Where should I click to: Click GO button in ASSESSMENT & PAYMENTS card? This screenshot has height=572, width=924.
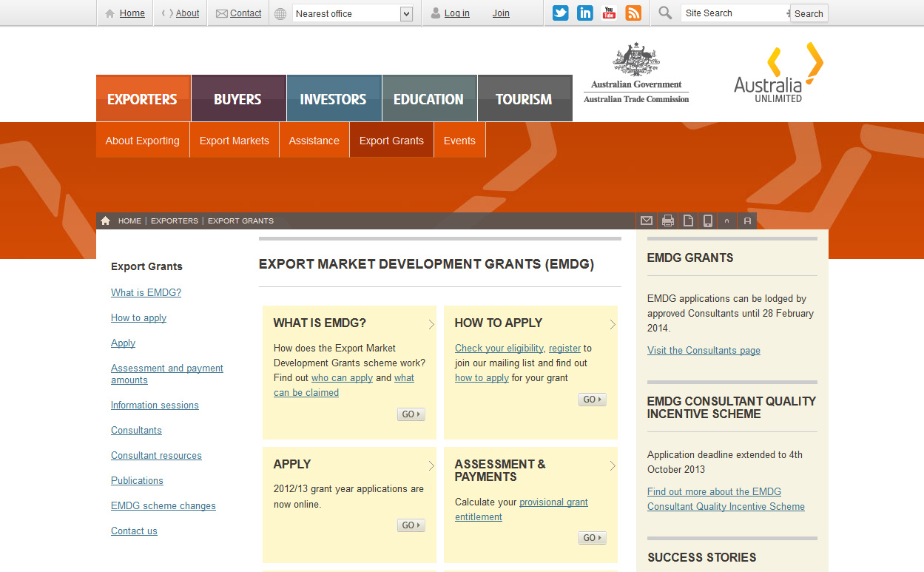(593, 538)
